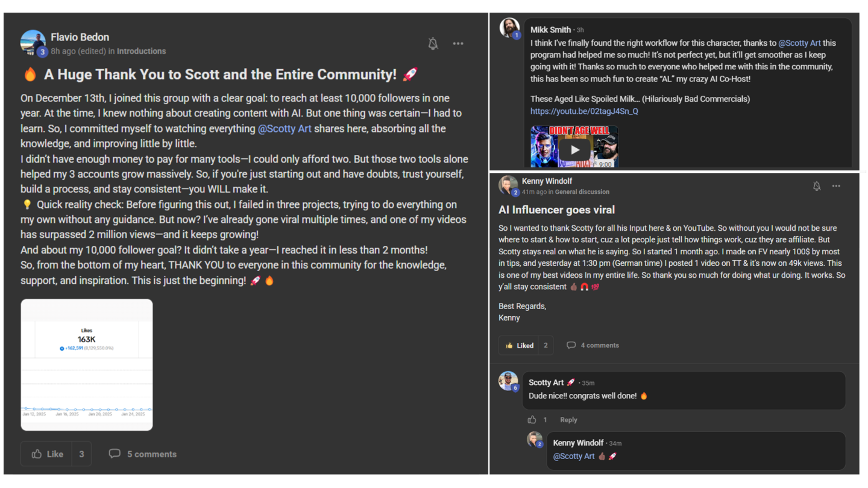Play the embedded Aged Like Spoiled Milk video
Viewport: 868px width, 488px height.
pyautogui.click(x=575, y=149)
